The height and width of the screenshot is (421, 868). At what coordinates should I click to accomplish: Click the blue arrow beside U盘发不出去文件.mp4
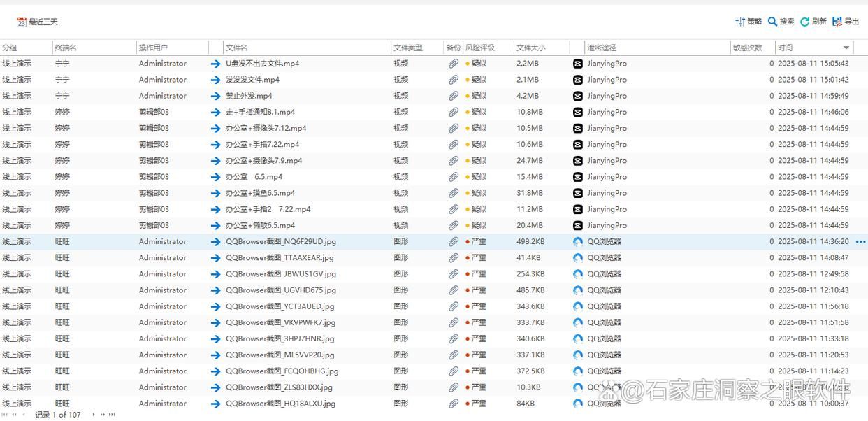(216, 64)
